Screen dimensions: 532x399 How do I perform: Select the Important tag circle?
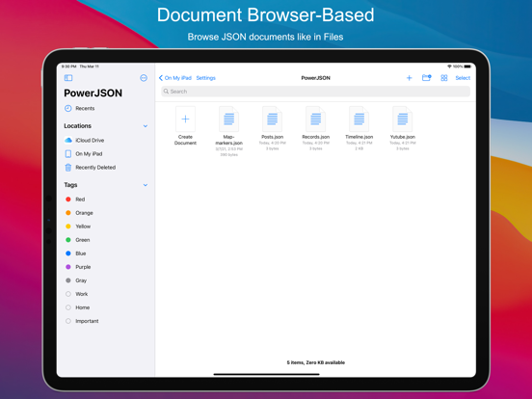coord(68,321)
